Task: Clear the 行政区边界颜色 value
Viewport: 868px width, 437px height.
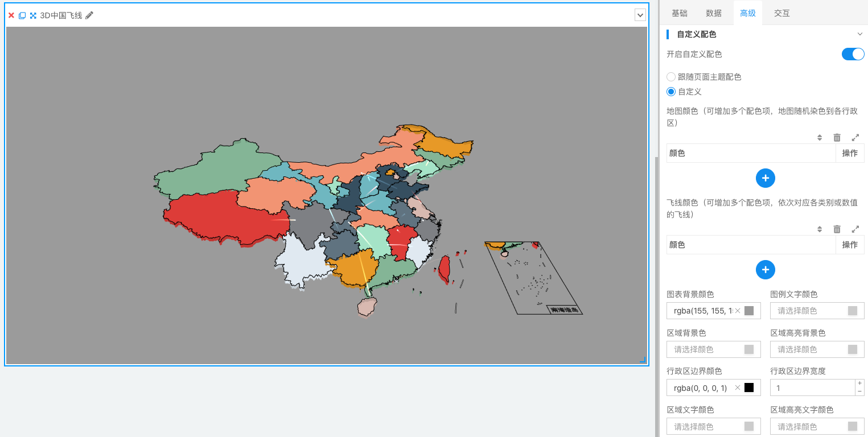Action: pos(738,387)
